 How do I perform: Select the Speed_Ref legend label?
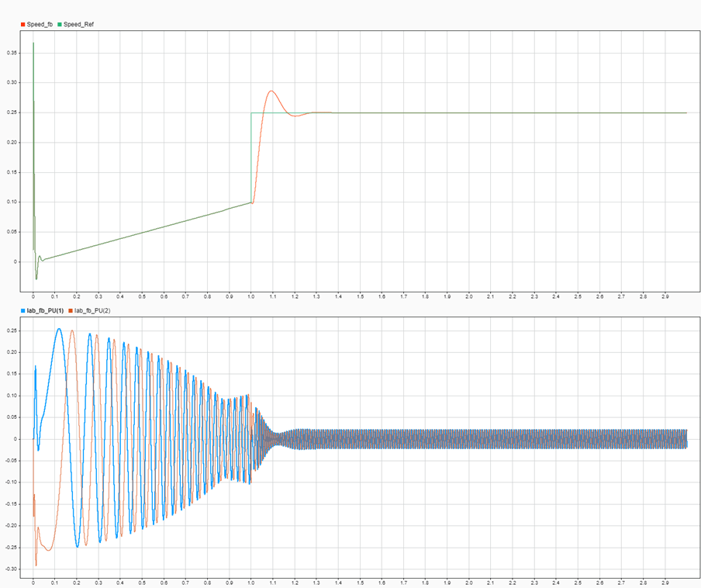(78, 25)
